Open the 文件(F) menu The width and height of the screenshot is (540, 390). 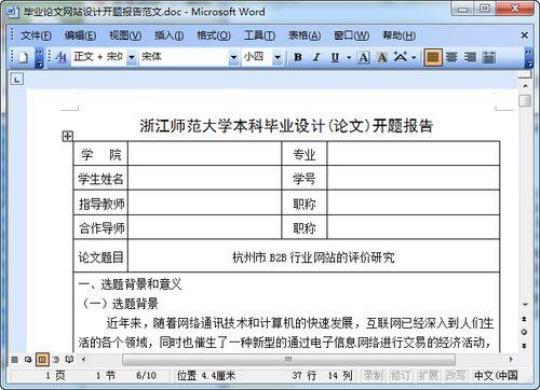coord(36,35)
